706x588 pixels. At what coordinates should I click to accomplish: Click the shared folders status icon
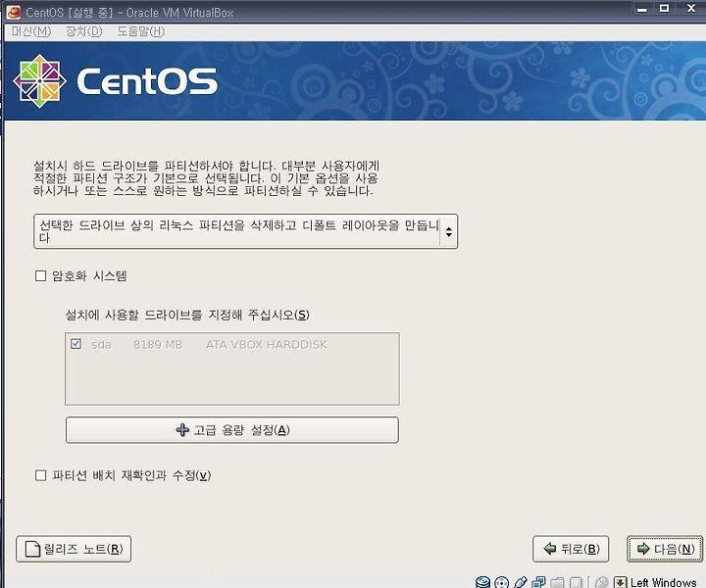click(557, 582)
